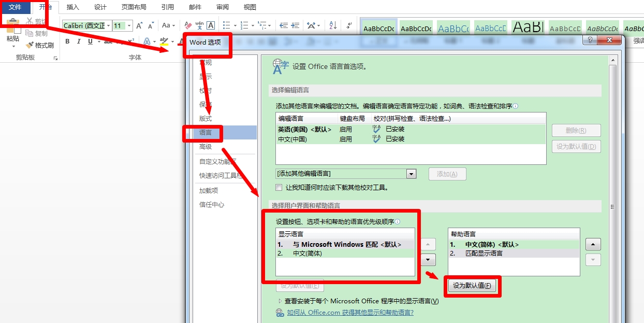
Task: Click the Sort A-Z icon
Action: tap(333, 25)
